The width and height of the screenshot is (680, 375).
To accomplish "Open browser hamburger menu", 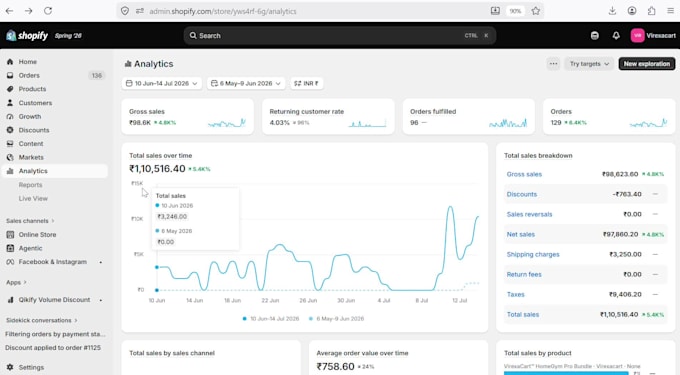I will tap(670, 11).
